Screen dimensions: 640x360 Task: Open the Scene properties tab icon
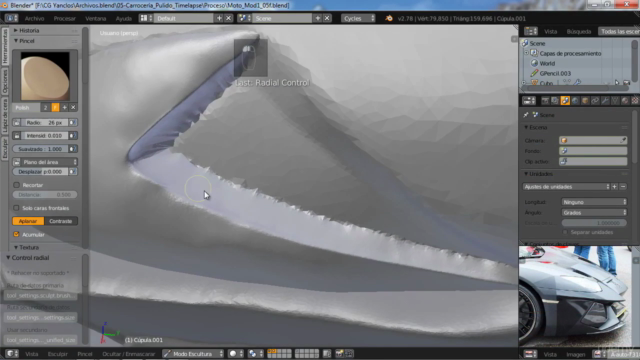(x=565, y=100)
